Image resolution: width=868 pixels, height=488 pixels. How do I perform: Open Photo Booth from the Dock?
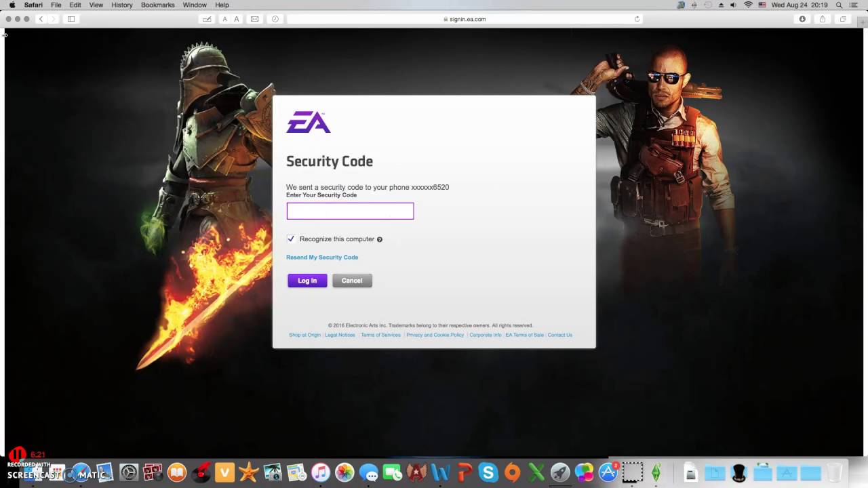pos(153,472)
